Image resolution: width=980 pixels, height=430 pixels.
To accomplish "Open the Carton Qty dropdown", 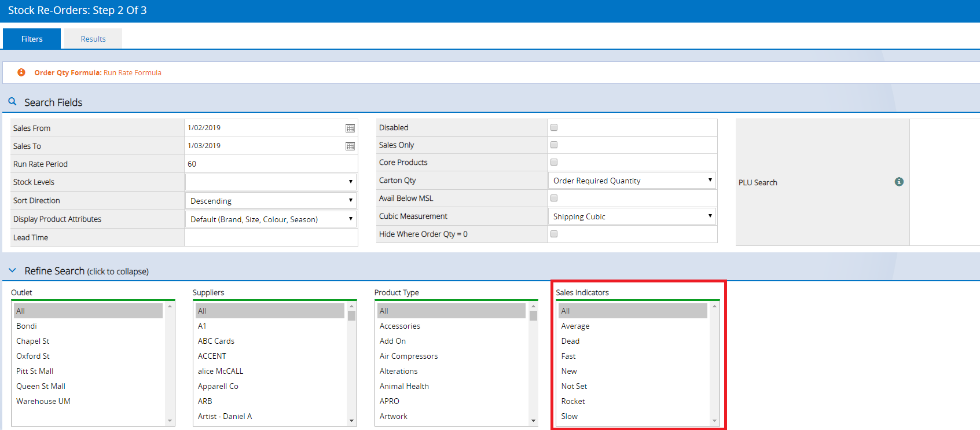I will pos(632,181).
